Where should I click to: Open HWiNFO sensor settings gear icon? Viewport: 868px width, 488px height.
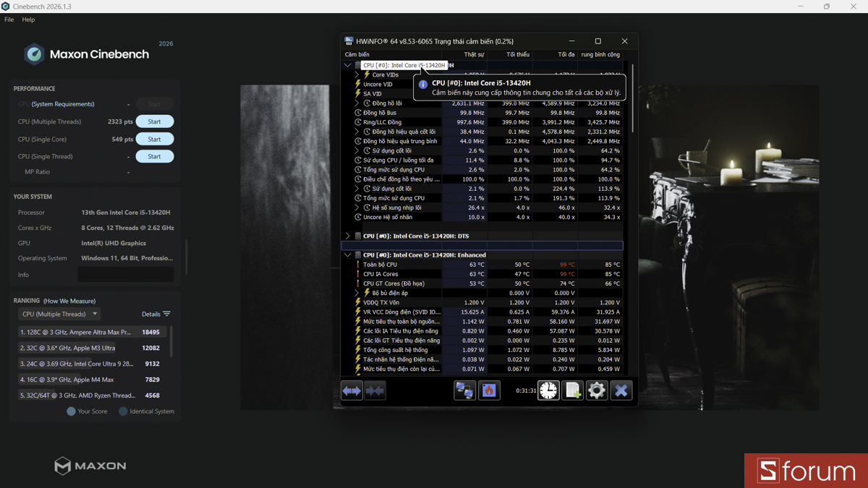pos(597,390)
